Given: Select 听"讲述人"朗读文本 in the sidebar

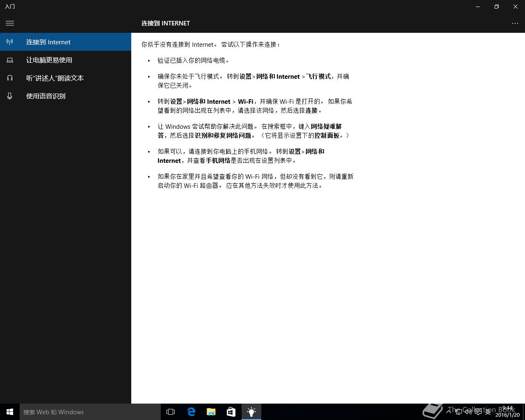Looking at the screenshot, I should click(66, 78).
